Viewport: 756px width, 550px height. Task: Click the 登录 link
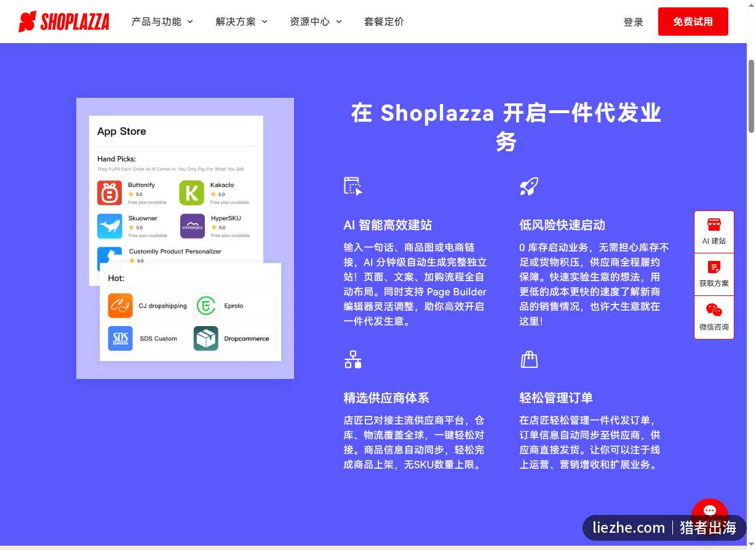[x=634, y=22]
